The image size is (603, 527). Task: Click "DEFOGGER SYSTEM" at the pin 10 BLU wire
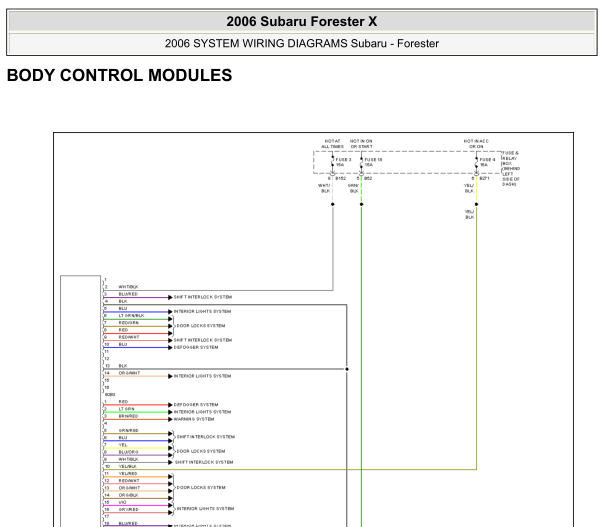coord(196,347)
